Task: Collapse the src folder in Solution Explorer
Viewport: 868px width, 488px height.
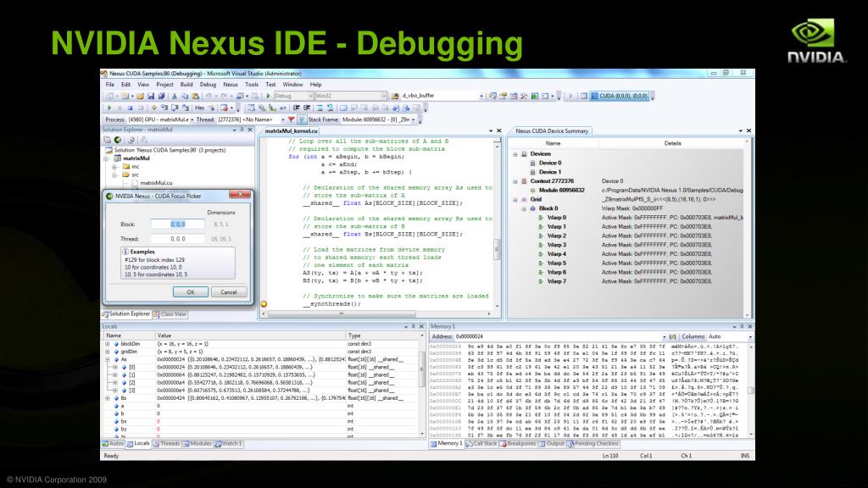Action: [x=114, y=175]
